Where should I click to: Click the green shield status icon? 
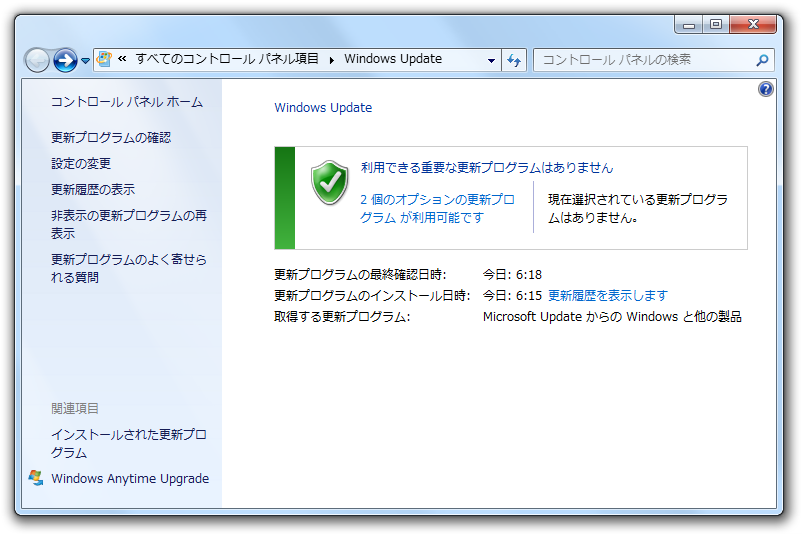[329, 182]
